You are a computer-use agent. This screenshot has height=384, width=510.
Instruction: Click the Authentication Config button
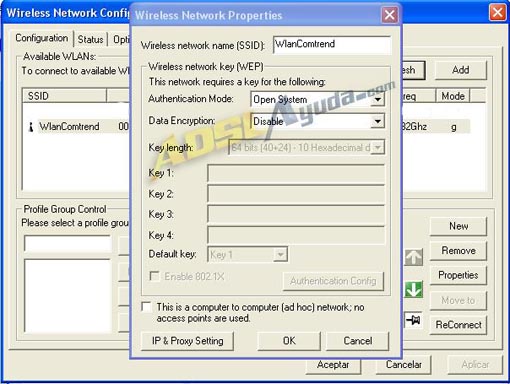(x=333, y=281)
